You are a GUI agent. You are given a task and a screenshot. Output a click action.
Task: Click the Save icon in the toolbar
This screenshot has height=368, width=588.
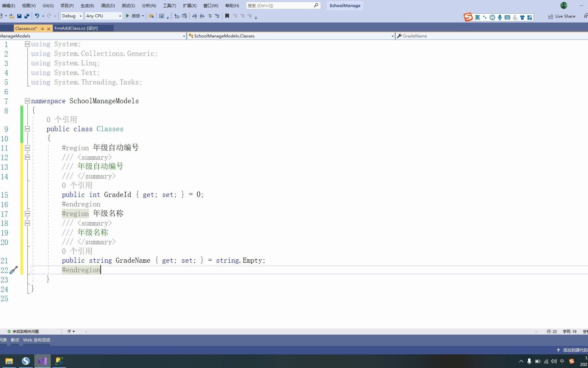[x=19, y=16]
